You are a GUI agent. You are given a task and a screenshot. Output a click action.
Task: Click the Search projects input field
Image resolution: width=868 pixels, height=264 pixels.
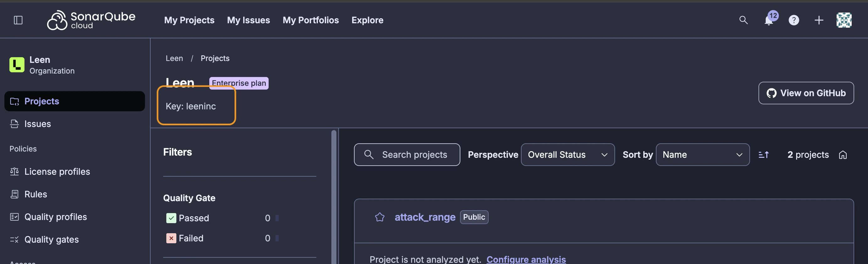coord(407,155)
